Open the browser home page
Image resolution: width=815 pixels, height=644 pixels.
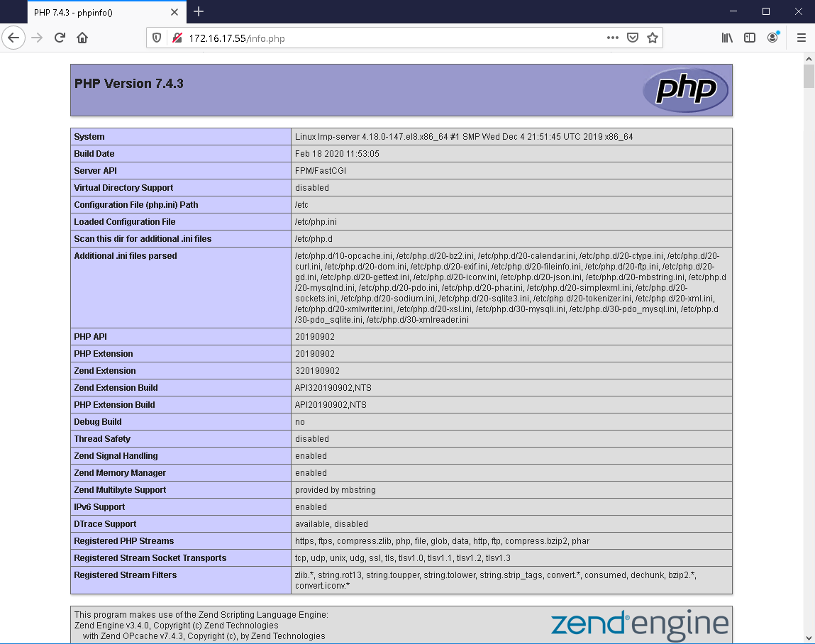[82, 38]
